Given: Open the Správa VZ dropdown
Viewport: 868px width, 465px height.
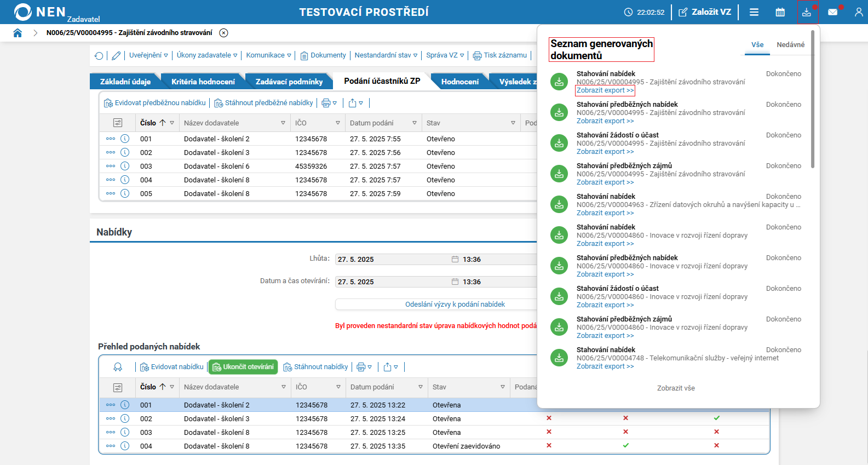Looking at the screenshot, I should [445, 55].
